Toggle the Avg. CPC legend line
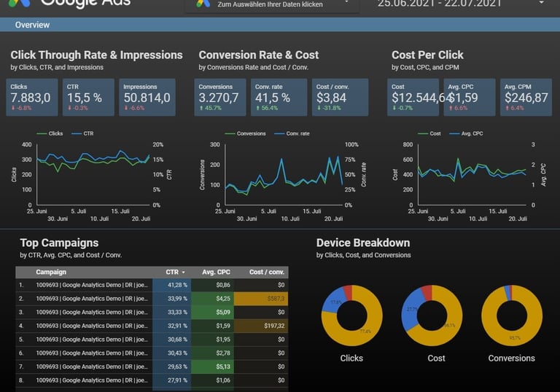Viewport: 560px width, 392px height. 466,133
